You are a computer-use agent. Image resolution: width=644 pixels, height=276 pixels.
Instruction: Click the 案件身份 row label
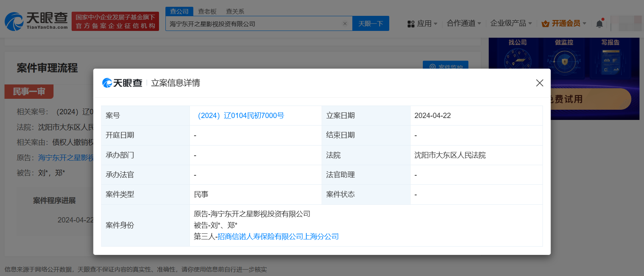pos(120,225)
